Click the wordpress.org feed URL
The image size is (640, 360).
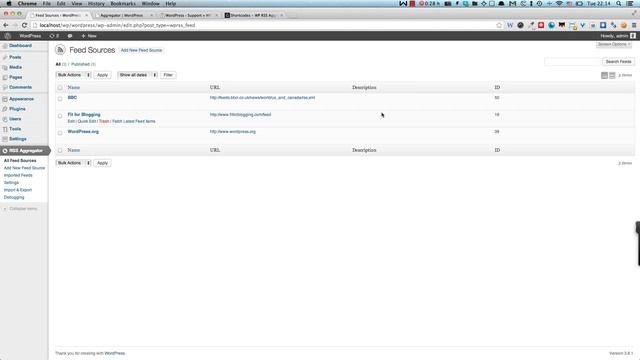[x=233, y=132]
